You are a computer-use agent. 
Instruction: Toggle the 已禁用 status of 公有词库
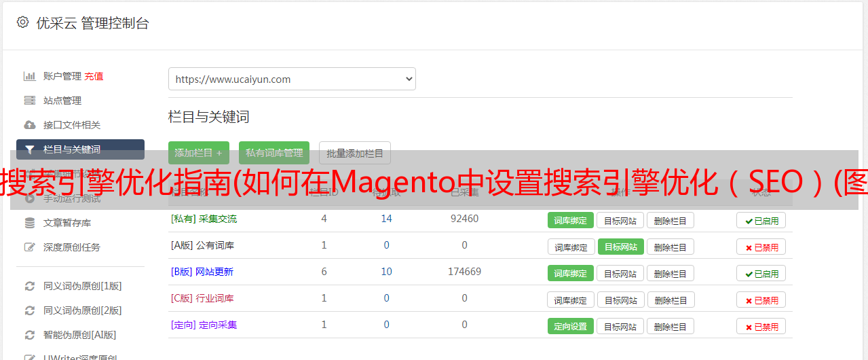[x=761, y=247]
